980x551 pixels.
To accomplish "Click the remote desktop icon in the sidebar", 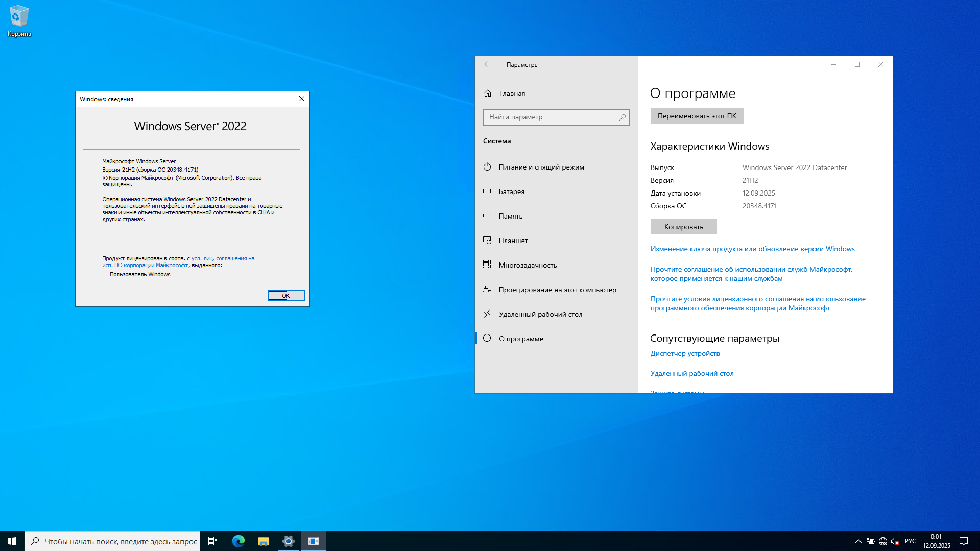I will click(x=487, y=314).
